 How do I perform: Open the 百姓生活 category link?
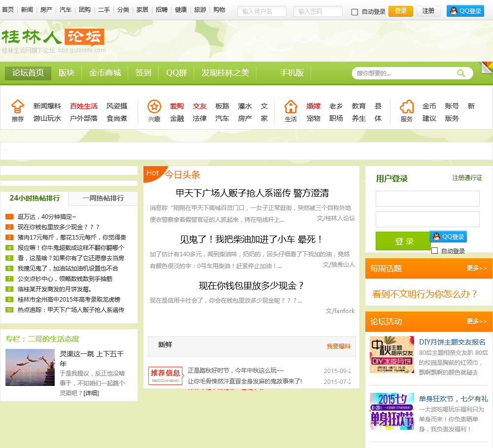[84, 106]
